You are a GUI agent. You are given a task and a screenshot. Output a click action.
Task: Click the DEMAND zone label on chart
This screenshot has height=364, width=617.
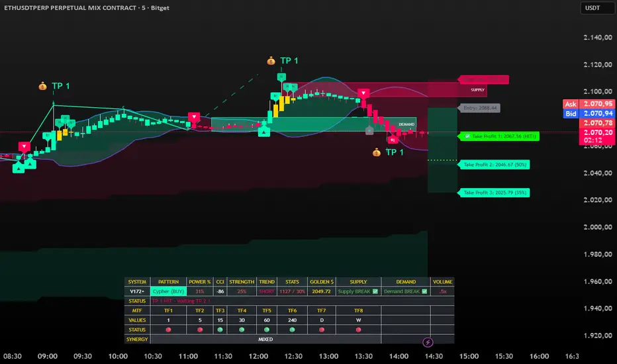pos(406,124)
